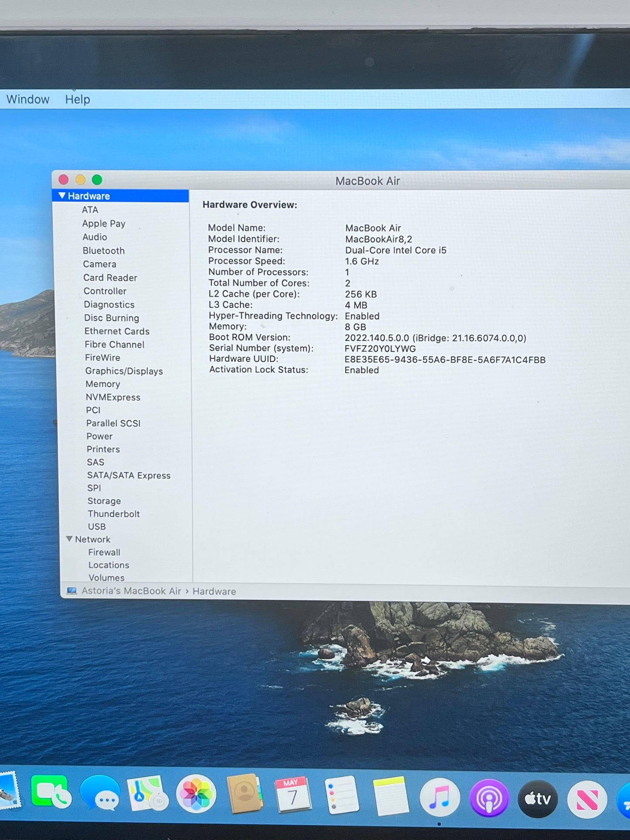Select Diagnostics in the sidebar
The image size is (630, 840).
click(x=109, y=305)
